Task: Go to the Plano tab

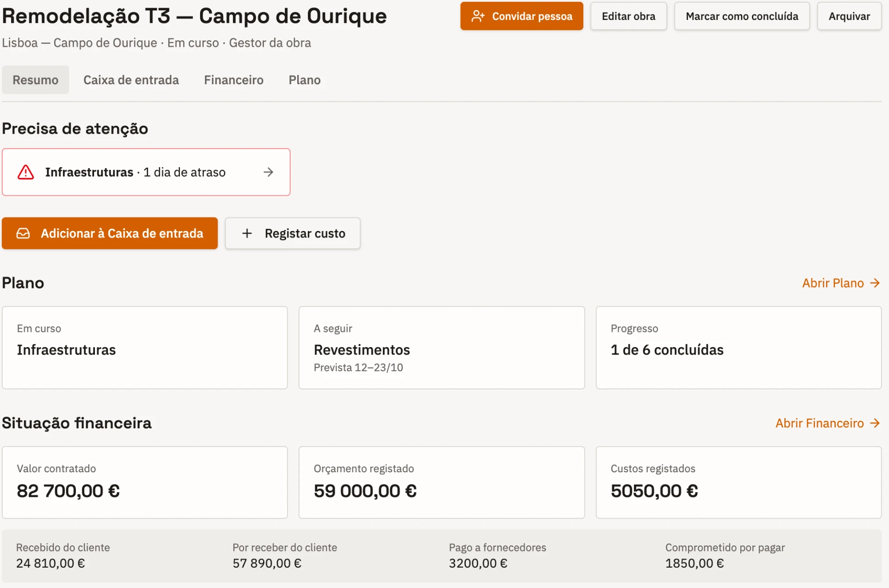Action: [x=305, y=80]
